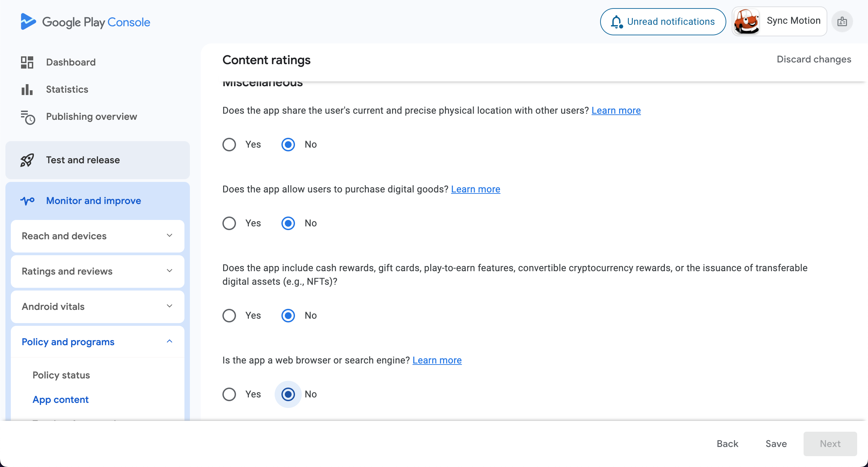Select No for cash rewards and NFTs
The image size is (868, 467).
pyautogui.click(x=288, y=316)
